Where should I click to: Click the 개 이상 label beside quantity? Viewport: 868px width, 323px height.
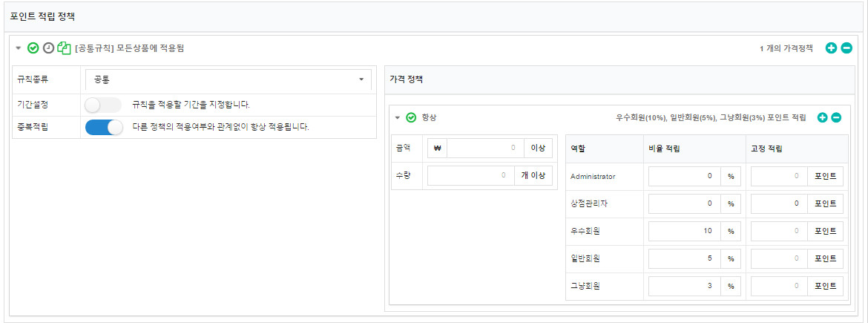(533, 175)
